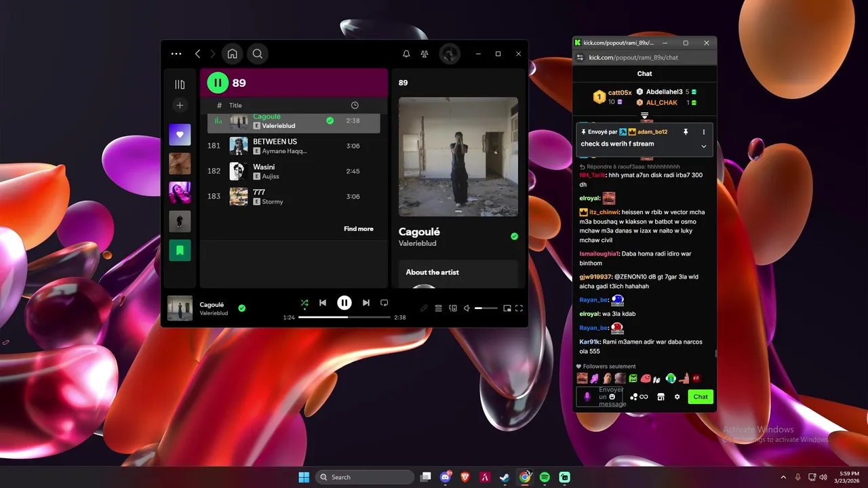Open the Spotify miniplayer
The height and width of the screenshot is (488, 868).
point(507,308)
